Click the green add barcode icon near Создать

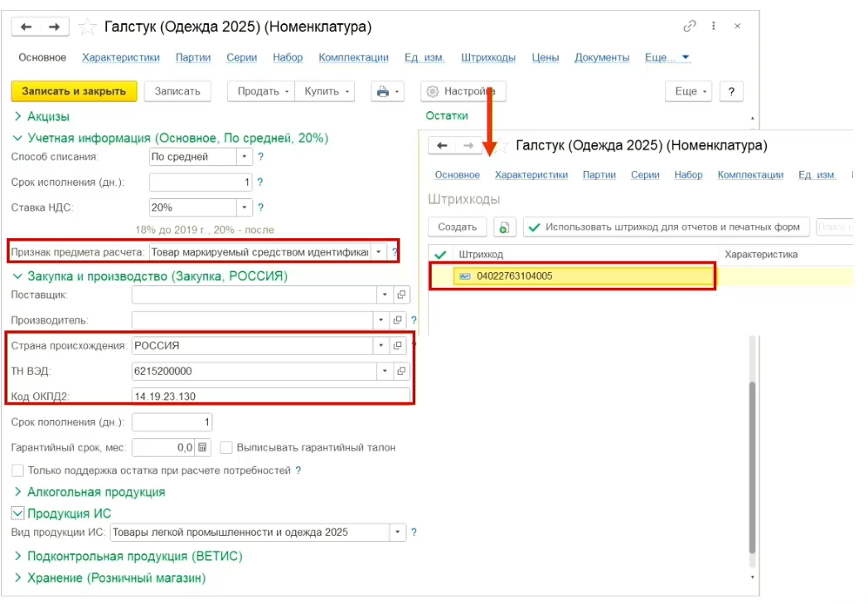point(504,227)
